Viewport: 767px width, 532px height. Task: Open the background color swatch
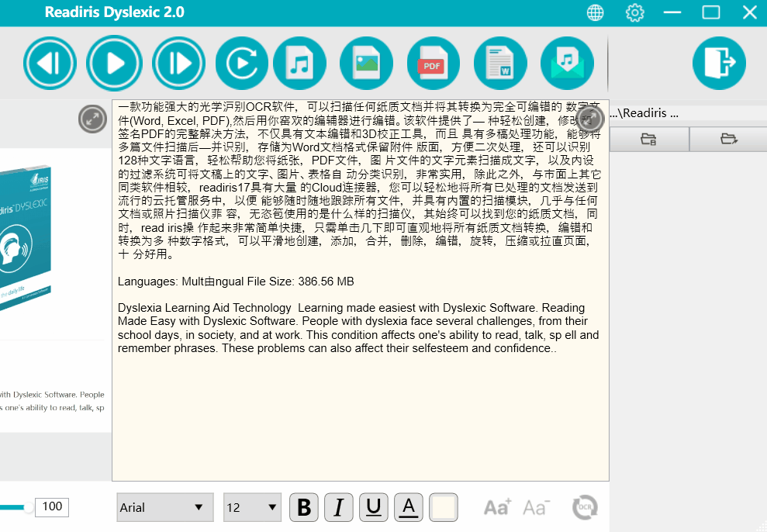(444, 507)
